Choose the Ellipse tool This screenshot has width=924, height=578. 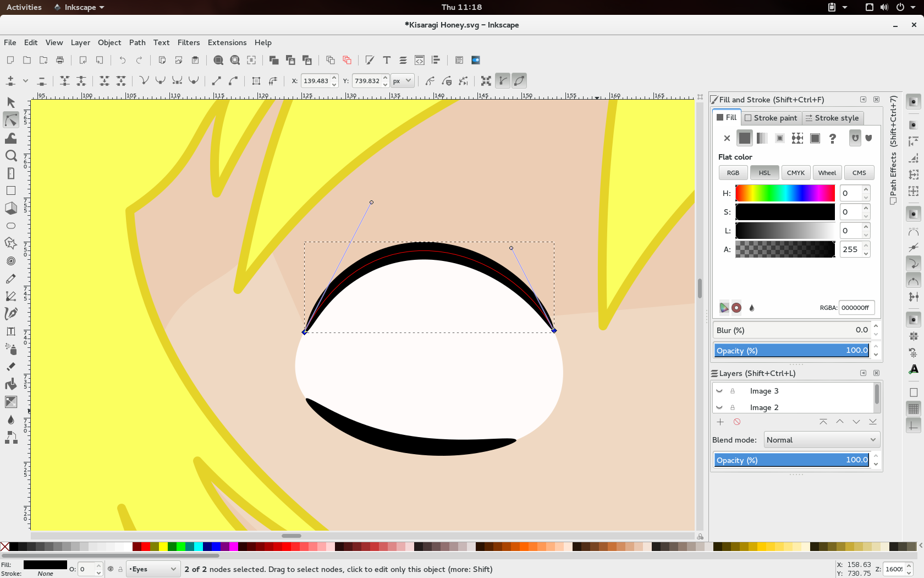[x=11, y=226]
